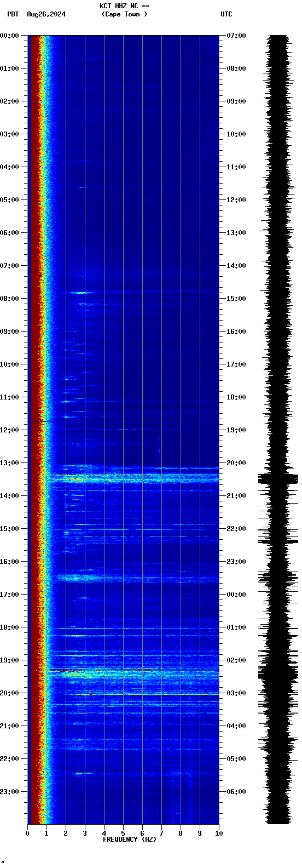Click the 'KCT HHZ NC --' station title
The height and width of the screenshot is (868, 302).
tap(124, 6)
